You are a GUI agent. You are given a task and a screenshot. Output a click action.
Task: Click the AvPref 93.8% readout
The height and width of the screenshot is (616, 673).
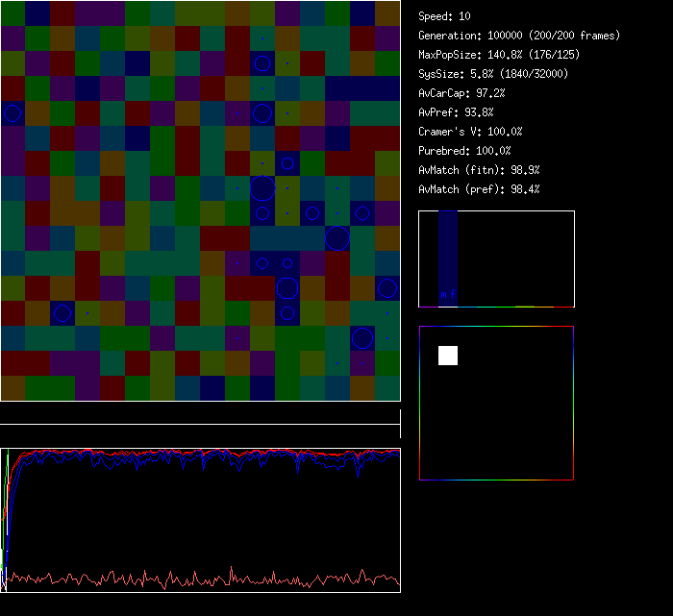456,112
